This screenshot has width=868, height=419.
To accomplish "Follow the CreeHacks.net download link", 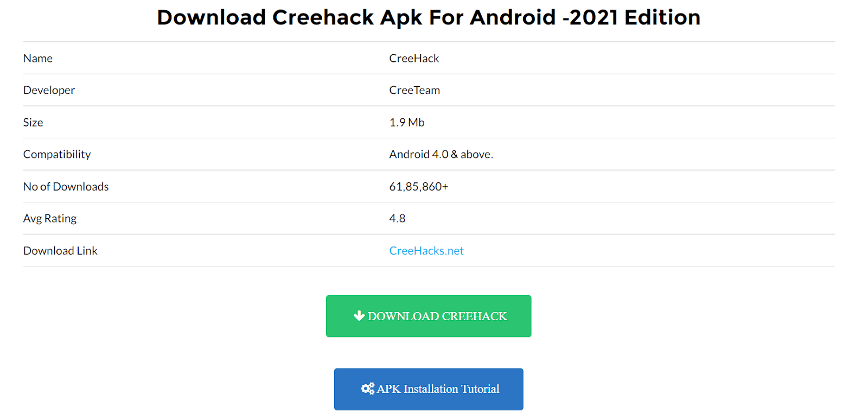I will 426,251.
